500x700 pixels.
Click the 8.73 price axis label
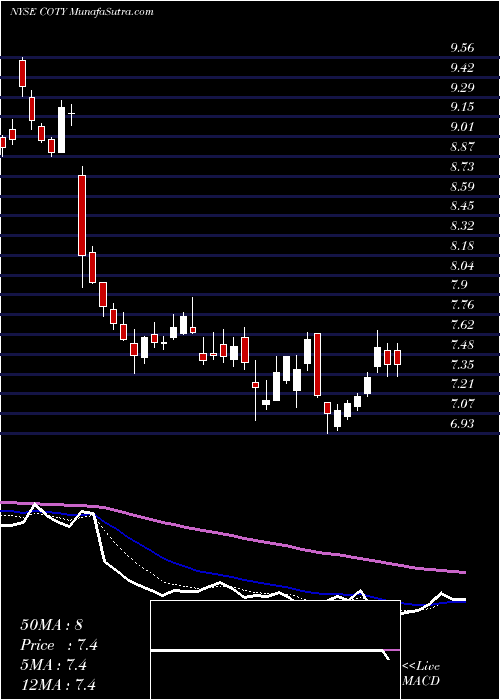pos(462,167)
